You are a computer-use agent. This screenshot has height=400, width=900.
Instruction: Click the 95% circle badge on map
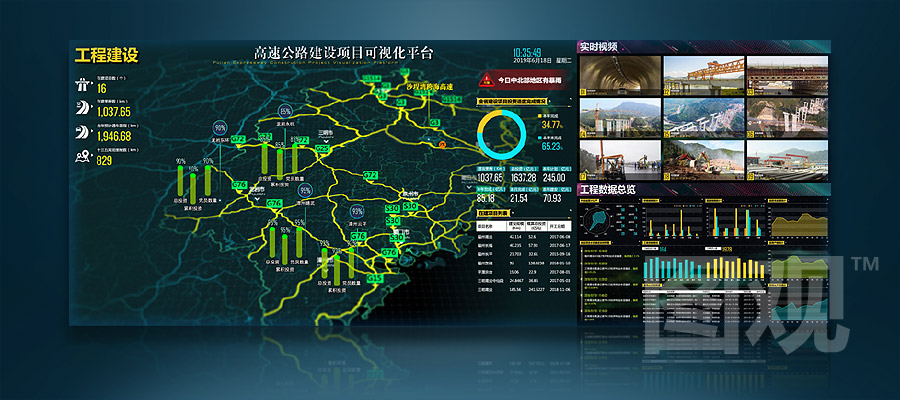(305, 190)
